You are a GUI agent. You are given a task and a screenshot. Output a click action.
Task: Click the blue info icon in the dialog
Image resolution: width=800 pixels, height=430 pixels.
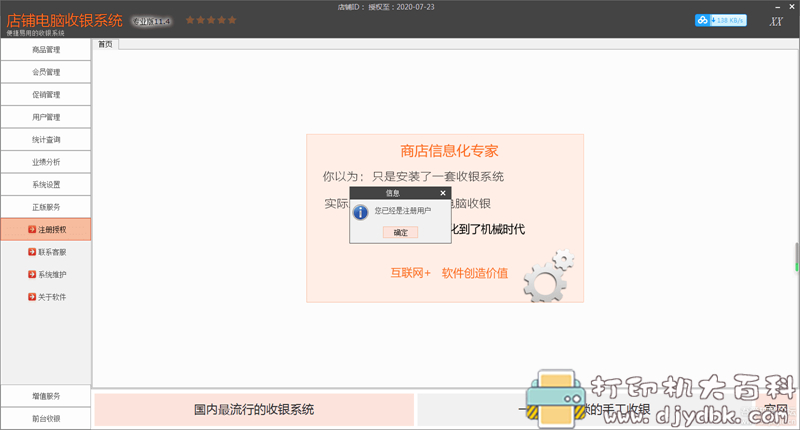click(360, 212)
